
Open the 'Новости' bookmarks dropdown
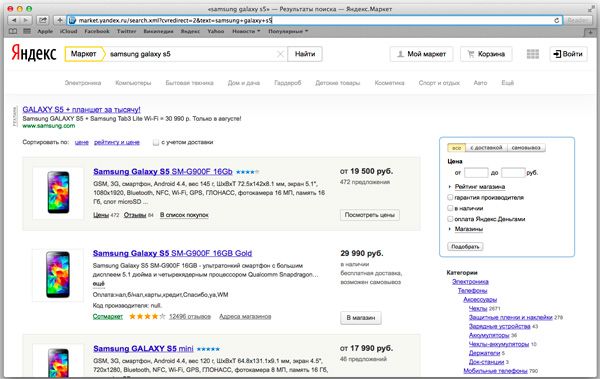(x=246, y=31)
